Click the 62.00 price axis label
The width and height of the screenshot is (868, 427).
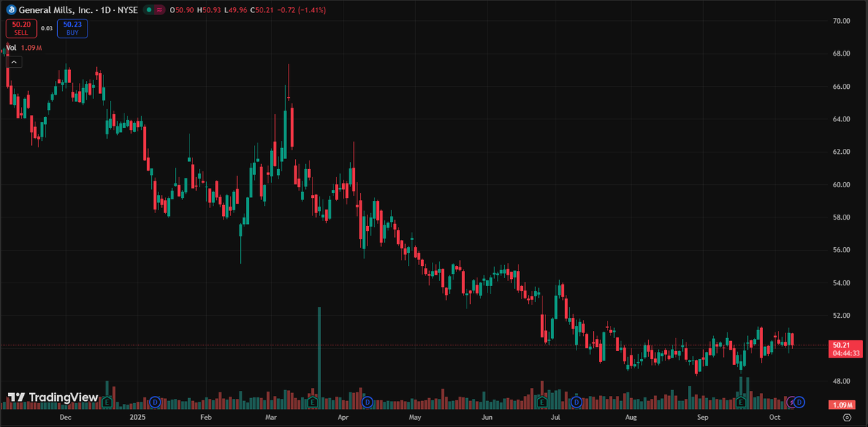(841, 152)
